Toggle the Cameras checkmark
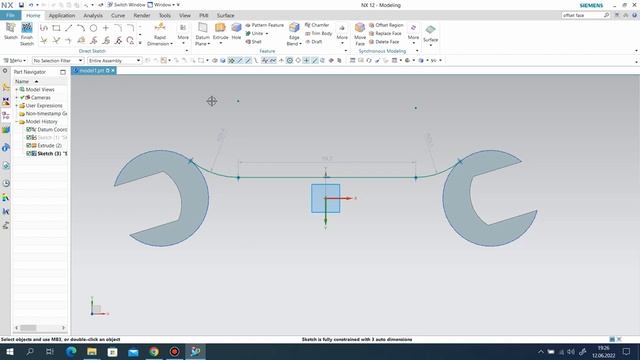640x360 pixels. point(22,98)
